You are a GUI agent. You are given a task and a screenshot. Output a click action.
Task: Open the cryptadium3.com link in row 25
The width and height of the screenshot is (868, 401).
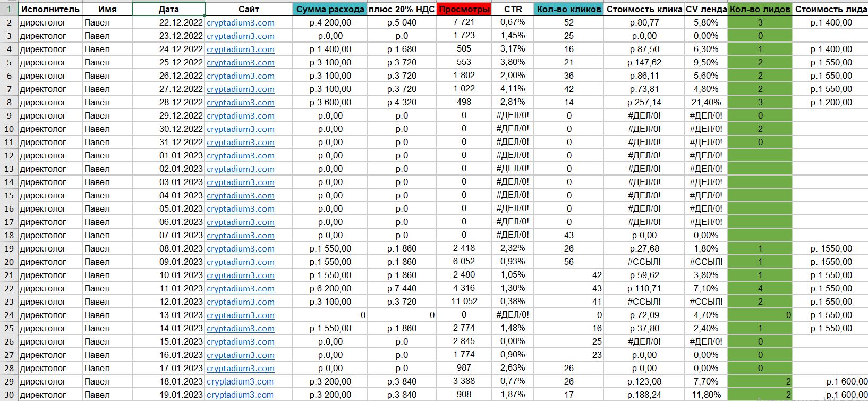click(241, 329)
